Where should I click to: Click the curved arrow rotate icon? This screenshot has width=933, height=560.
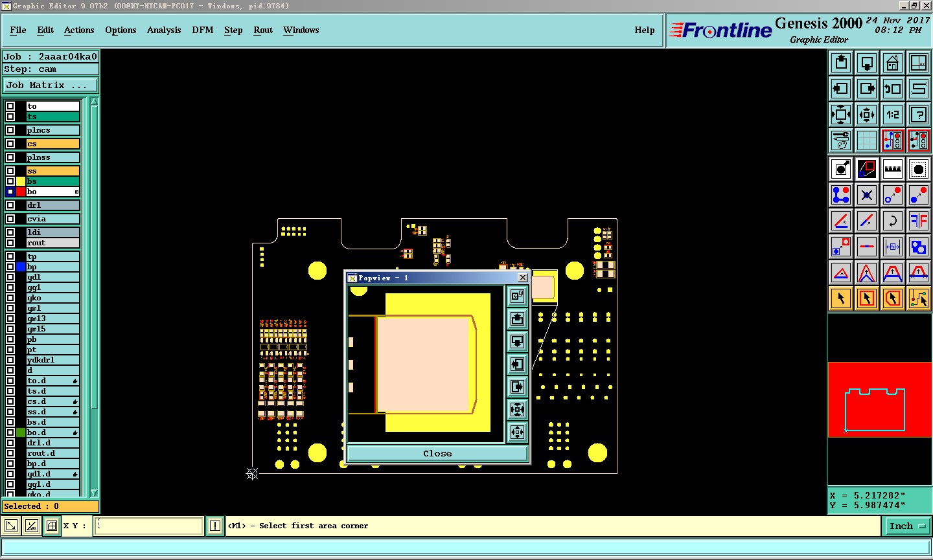(x=893, y=221)
